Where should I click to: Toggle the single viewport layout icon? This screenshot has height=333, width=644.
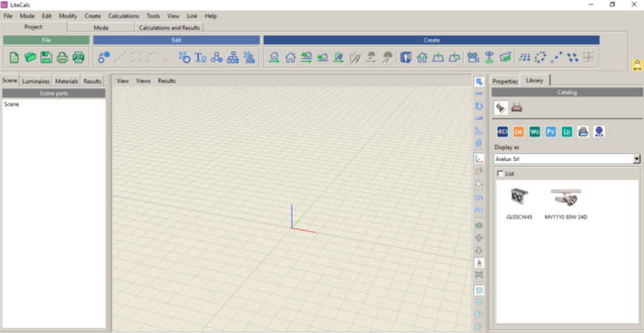pyautogui.click(x=479, y=290)
